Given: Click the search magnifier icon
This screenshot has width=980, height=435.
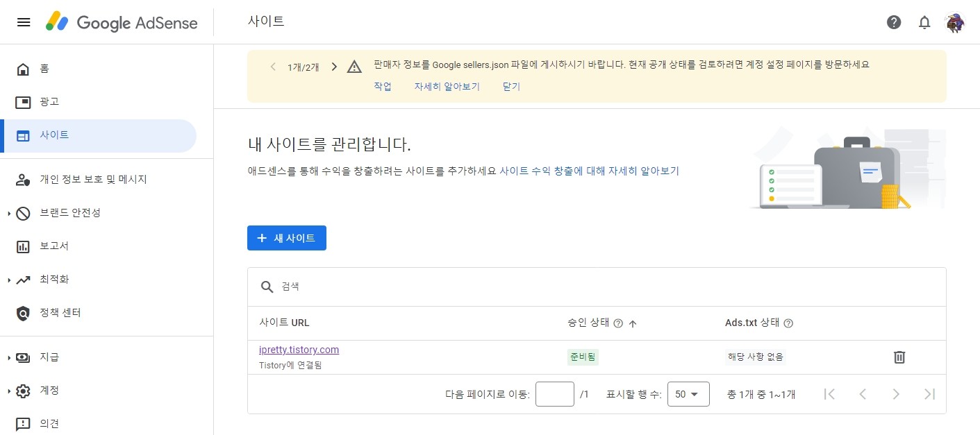Looking at the screenshot, I should click(267, 287).
